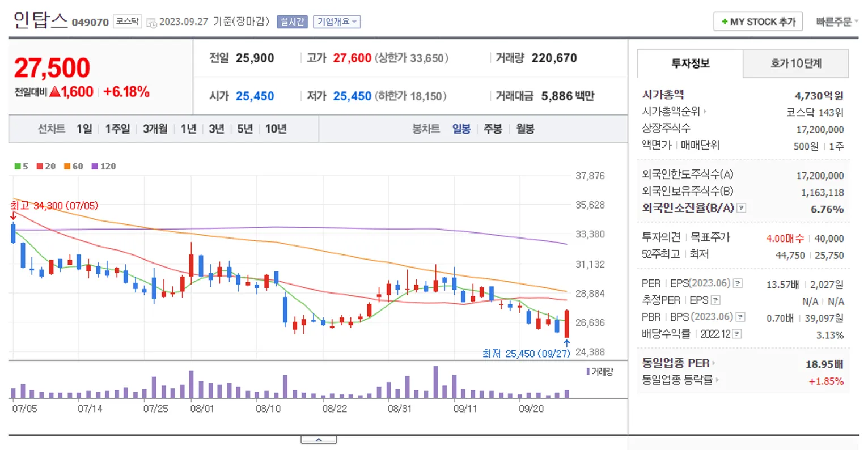Click the 08/22 date label on chart axis
Image resolution: width=868 pixels, height=450 pixels.
tap(335, 408)
